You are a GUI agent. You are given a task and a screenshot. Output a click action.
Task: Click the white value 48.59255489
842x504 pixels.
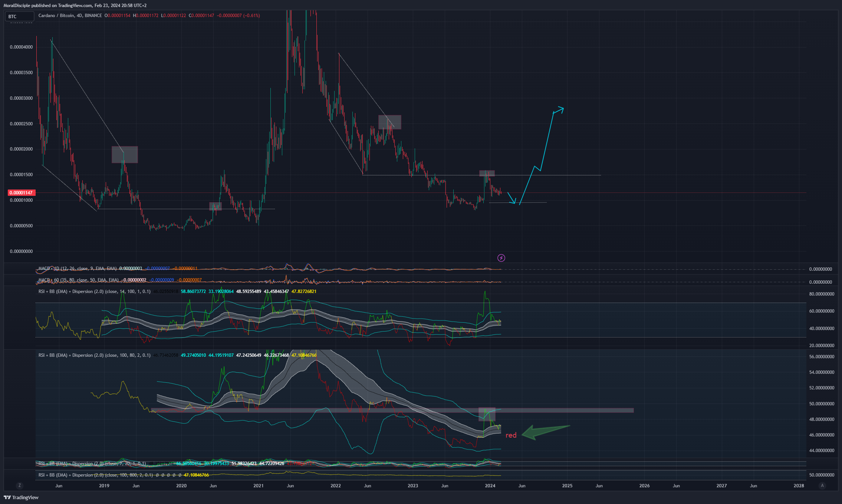(x=249, y=291)
